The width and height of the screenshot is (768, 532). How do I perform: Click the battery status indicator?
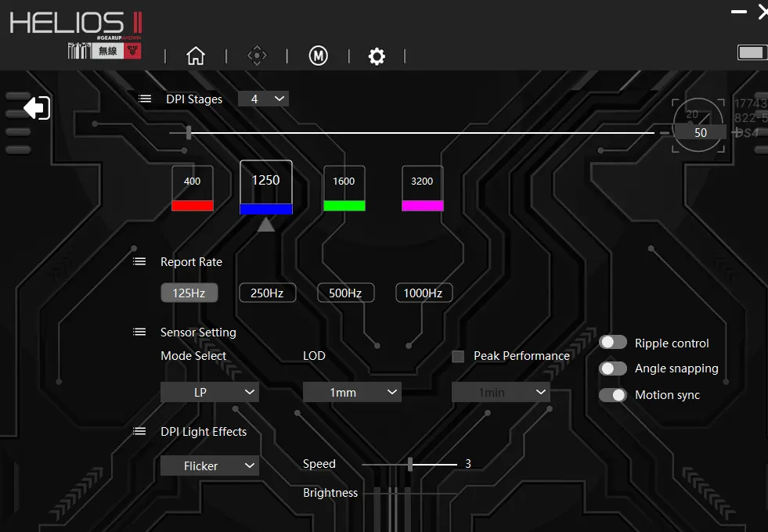coord(752,52)
